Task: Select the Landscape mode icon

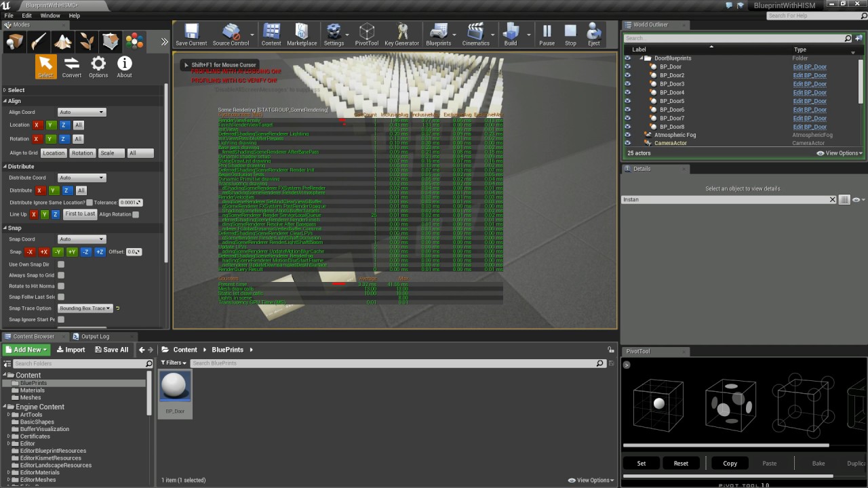Action: tap(63, 42)
